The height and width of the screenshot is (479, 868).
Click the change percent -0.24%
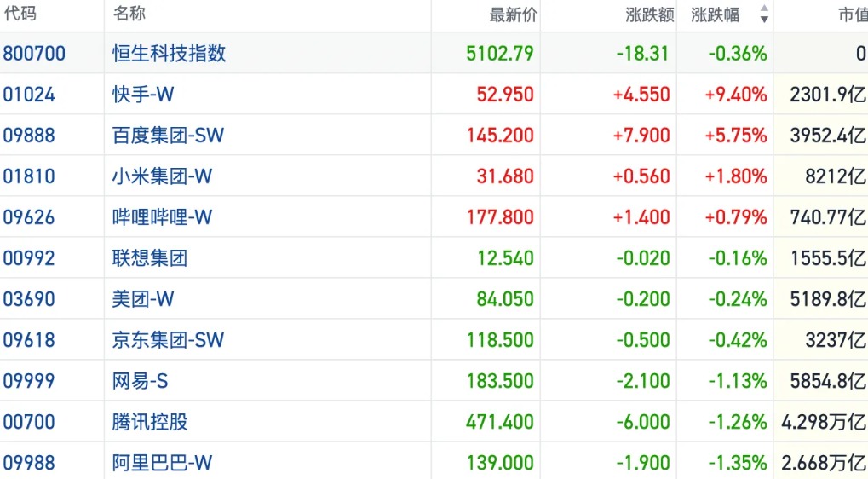click(738, 299)
